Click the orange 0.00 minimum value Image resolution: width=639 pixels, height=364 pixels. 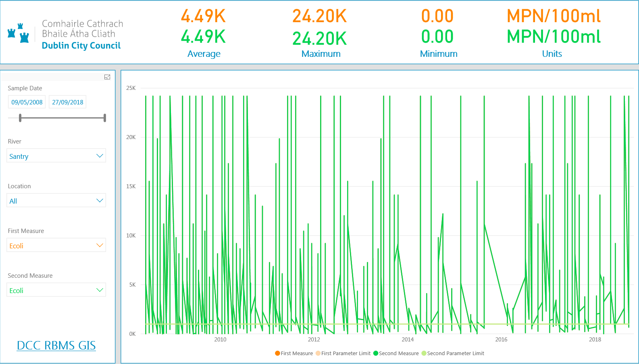tap(437, 16)
